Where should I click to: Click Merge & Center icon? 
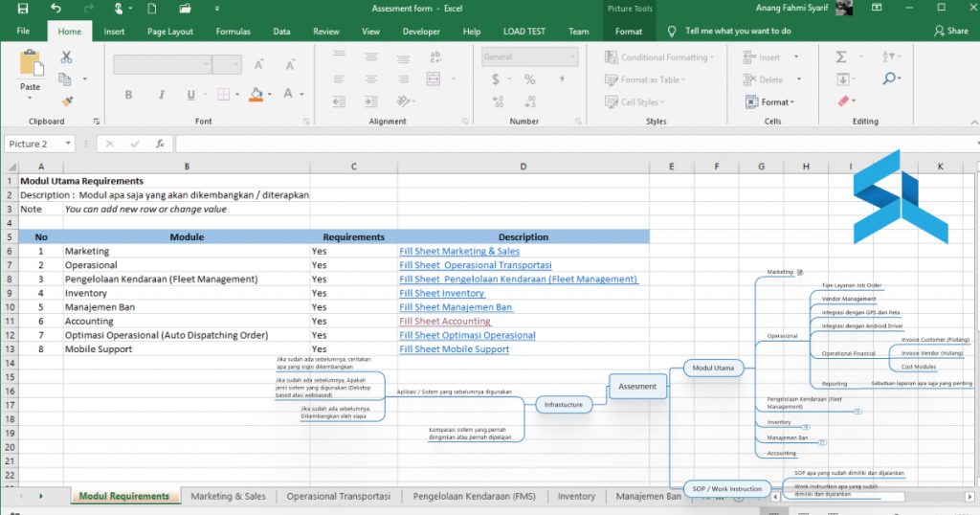(x=434, y=78)
